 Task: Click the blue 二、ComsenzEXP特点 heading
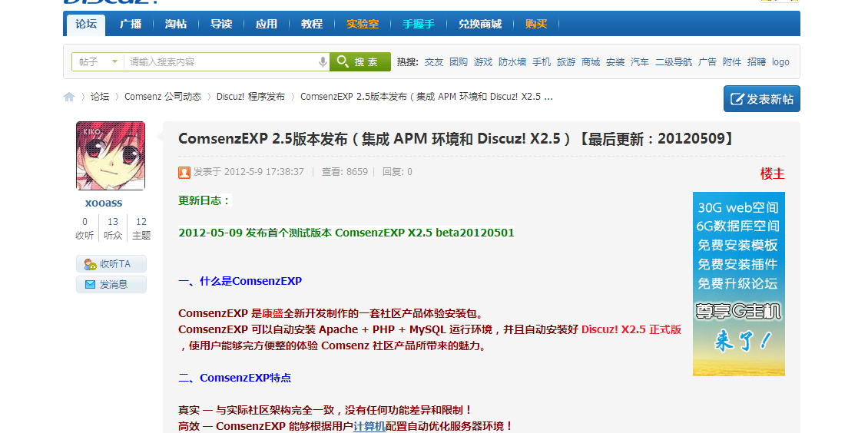tap(235, 378)
